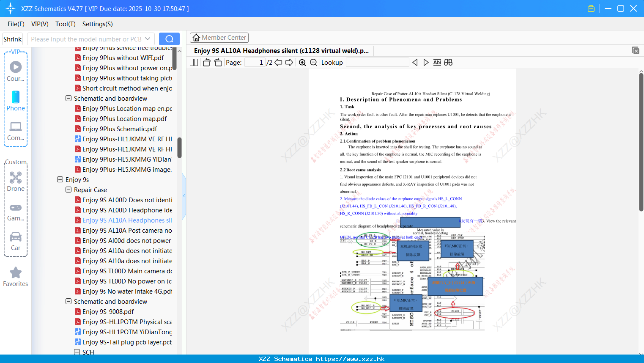Collapse the Schematic and boardview folder above Enjoy 9S-9008
Screen dimensions: 644x363
(69, 301)
